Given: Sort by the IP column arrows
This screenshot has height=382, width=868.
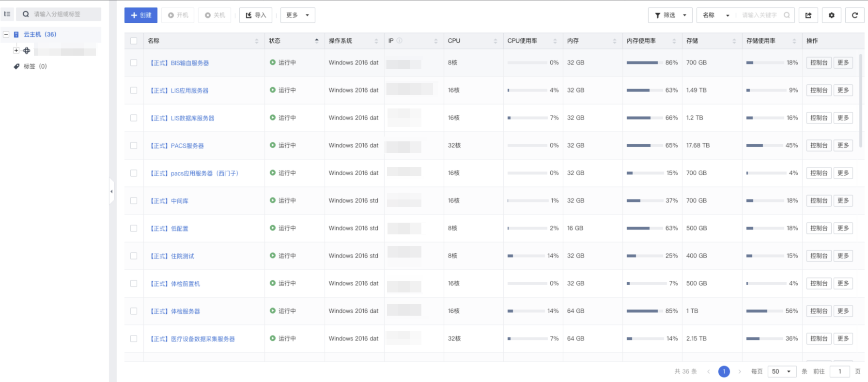Looking at the screenshot, I should [x=436, y=41].
